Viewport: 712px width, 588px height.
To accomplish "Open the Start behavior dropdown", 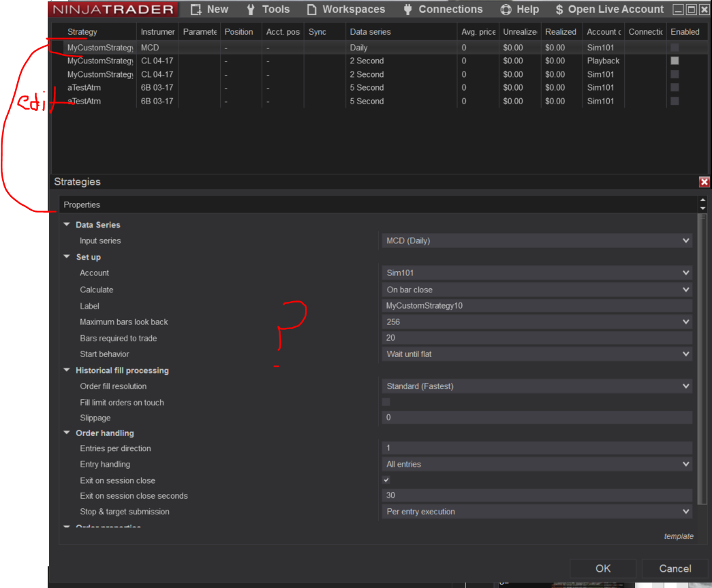I will click(537, 354).
